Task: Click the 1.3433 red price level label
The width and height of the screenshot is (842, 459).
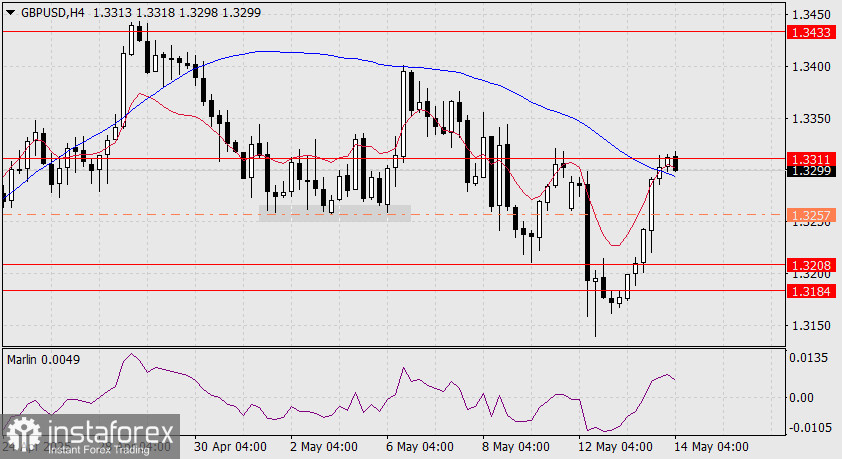Action: (811, 32)
